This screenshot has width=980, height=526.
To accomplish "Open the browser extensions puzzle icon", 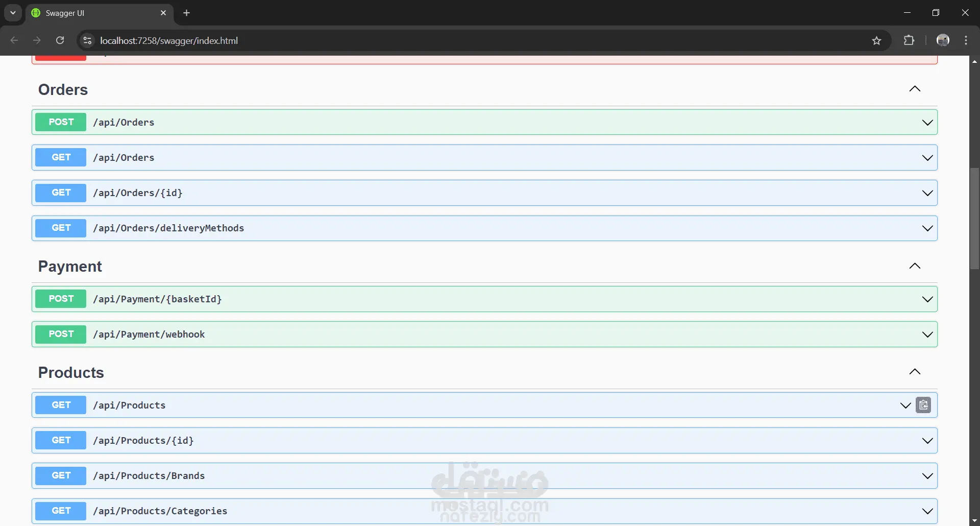I will pos(909,40).
